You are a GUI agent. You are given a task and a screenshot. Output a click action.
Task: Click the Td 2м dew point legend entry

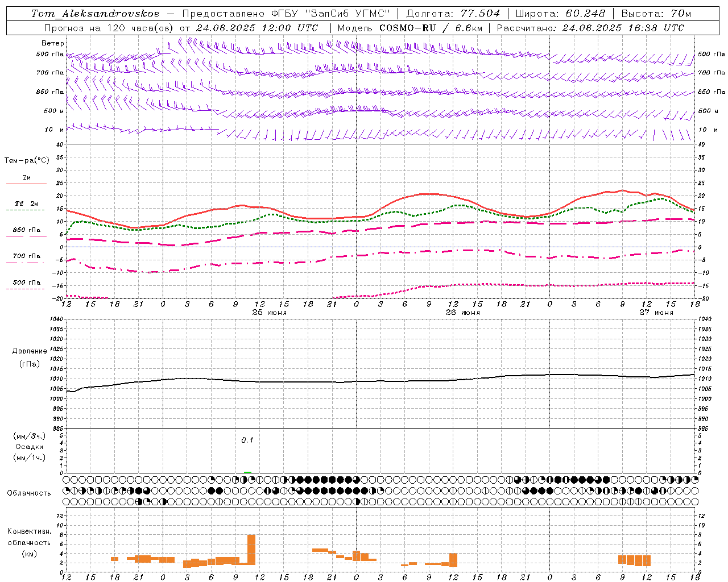[x=26, y=203]
